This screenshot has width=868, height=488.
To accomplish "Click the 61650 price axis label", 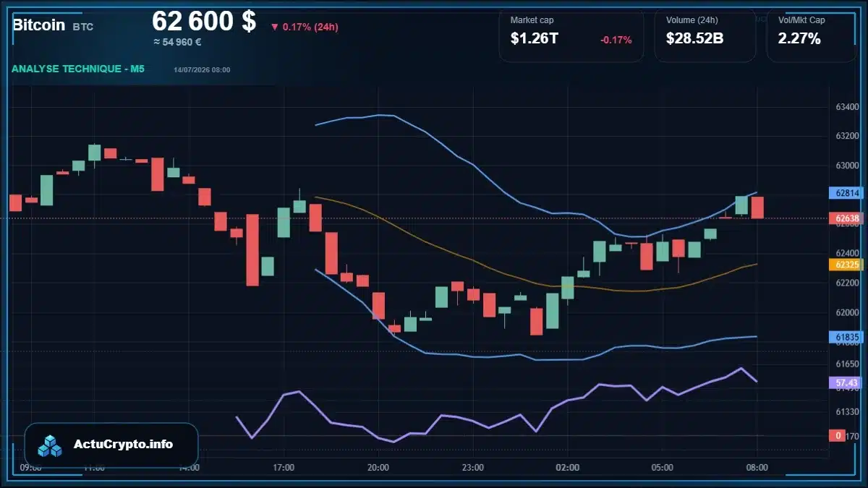I will click(x=847, y=364).
